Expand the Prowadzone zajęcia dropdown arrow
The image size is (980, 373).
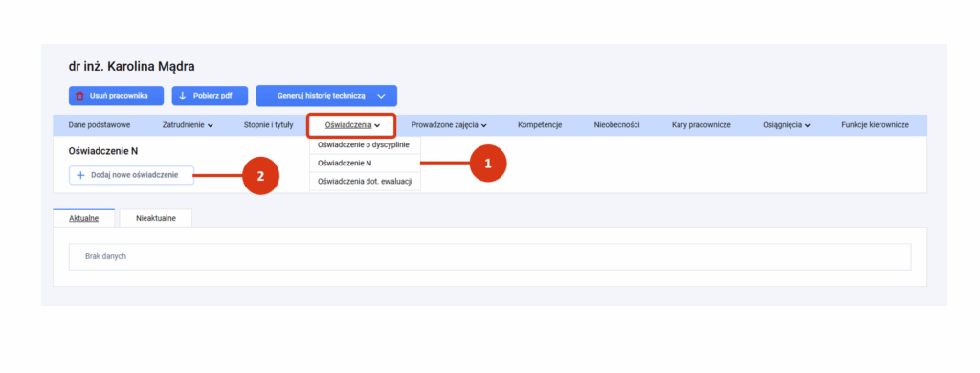coord(483,125)
